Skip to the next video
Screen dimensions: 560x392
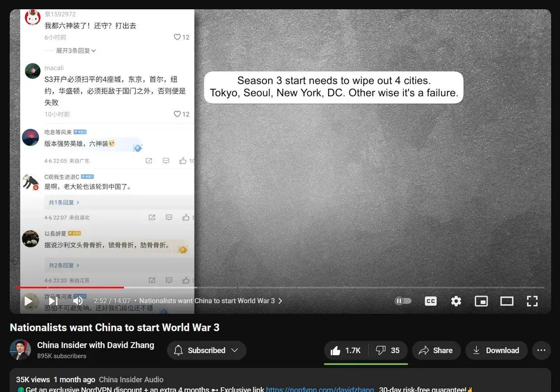(x=53, y=301)
